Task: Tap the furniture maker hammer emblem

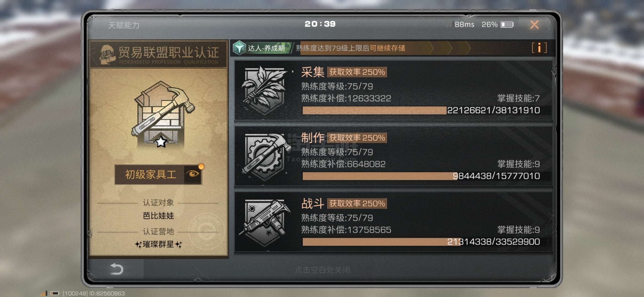Action: click(163, 114)
